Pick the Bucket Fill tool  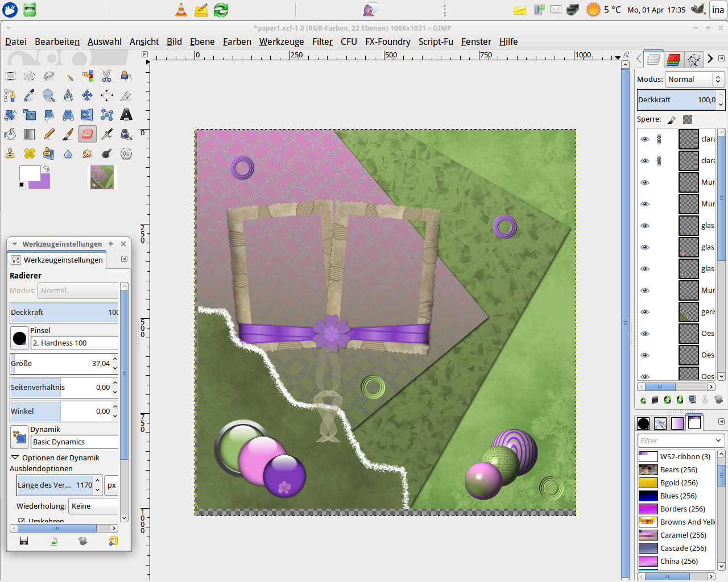tap(10, 134)
